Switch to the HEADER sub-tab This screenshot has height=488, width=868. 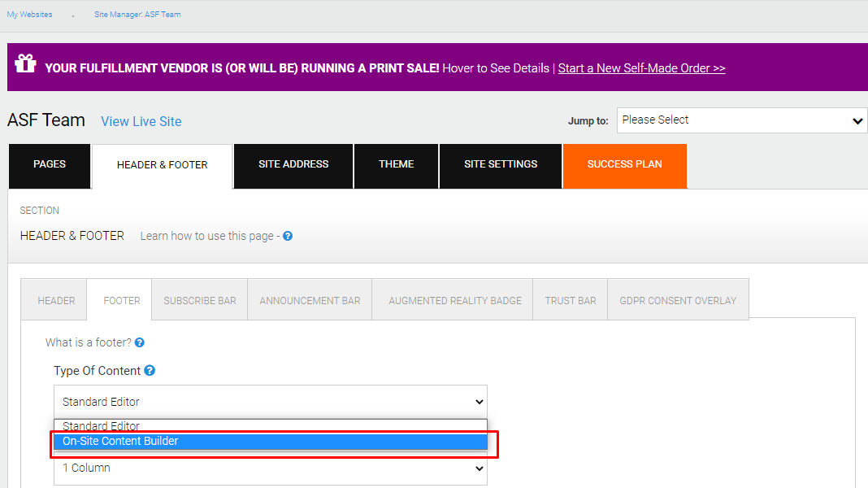tap(56, 300)
